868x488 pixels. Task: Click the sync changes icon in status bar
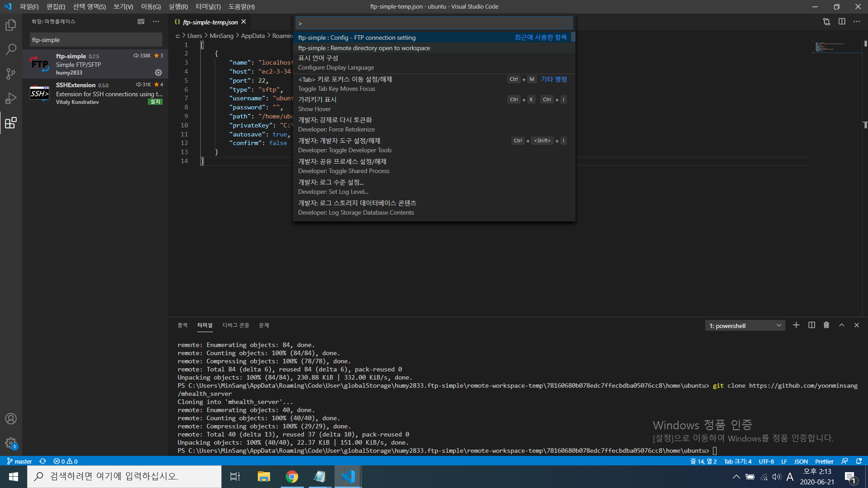(42, 461)
